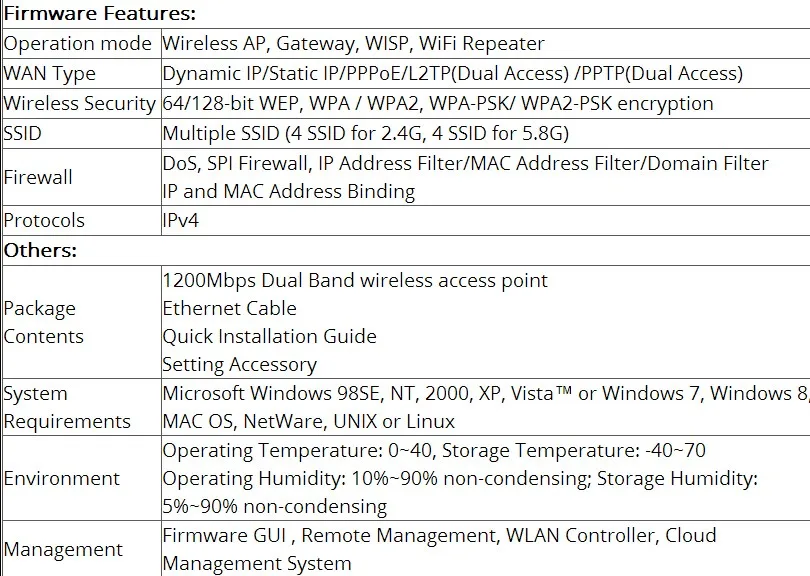Click the Management label cell
810x576 pixels.
pos(63,549)
